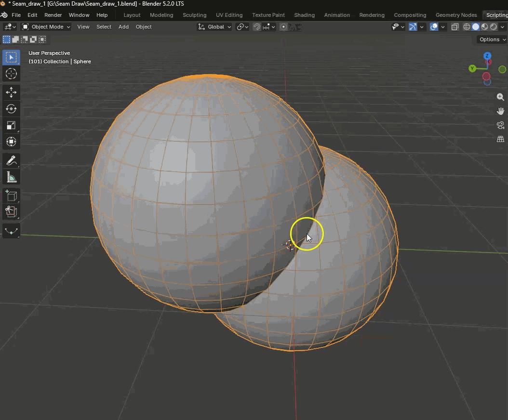Toggle the camera view icon
The image size is (508, 420).
click(x=500, y=125)
